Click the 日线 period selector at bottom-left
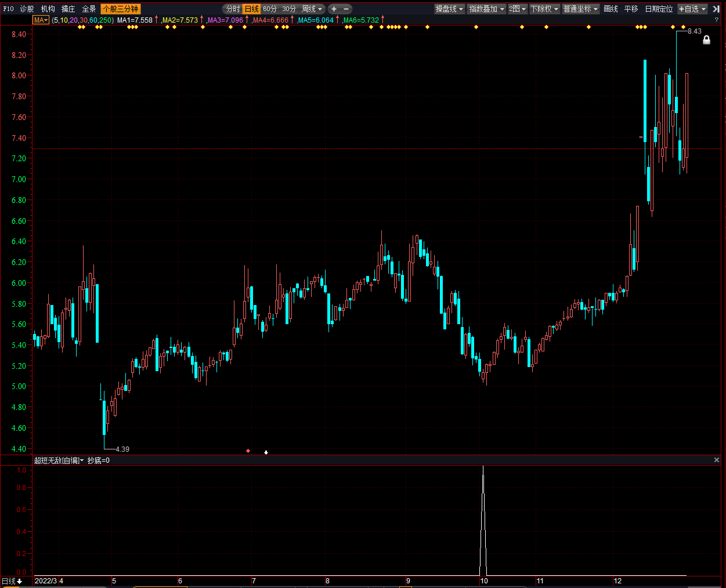This screenshot has height=588, width=726. 12,581
